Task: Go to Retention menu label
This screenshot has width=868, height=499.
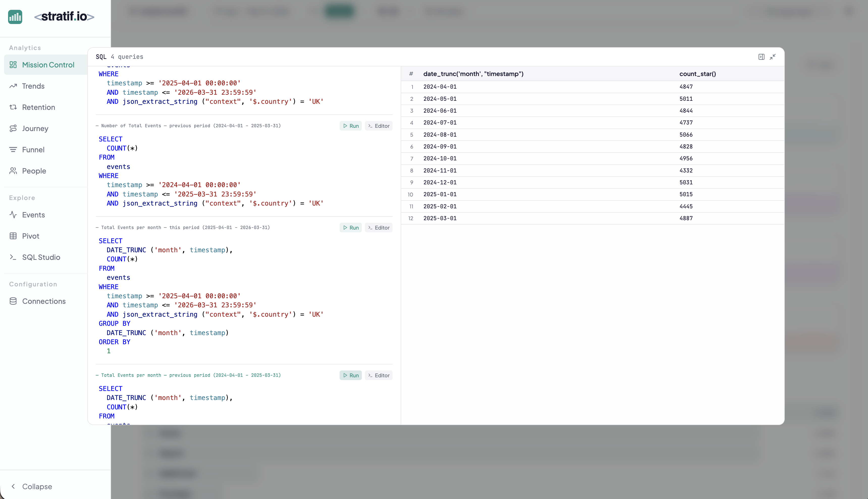Action: point(39,107)
